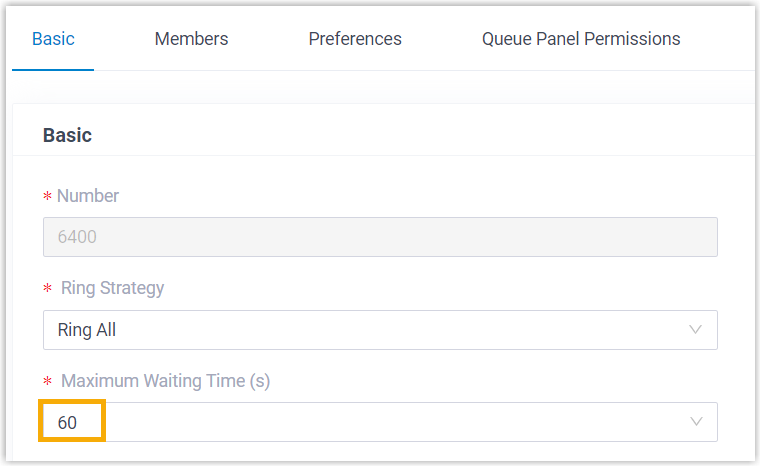The height and width of the screenshot is (467, 761).
Task: Click the Number field showing 6400
Action: pyautogui.click(x=380, y=238)
